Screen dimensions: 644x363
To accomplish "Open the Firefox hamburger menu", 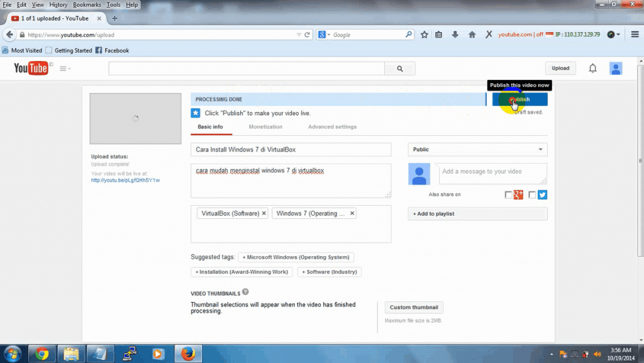I will click(635, 35).
